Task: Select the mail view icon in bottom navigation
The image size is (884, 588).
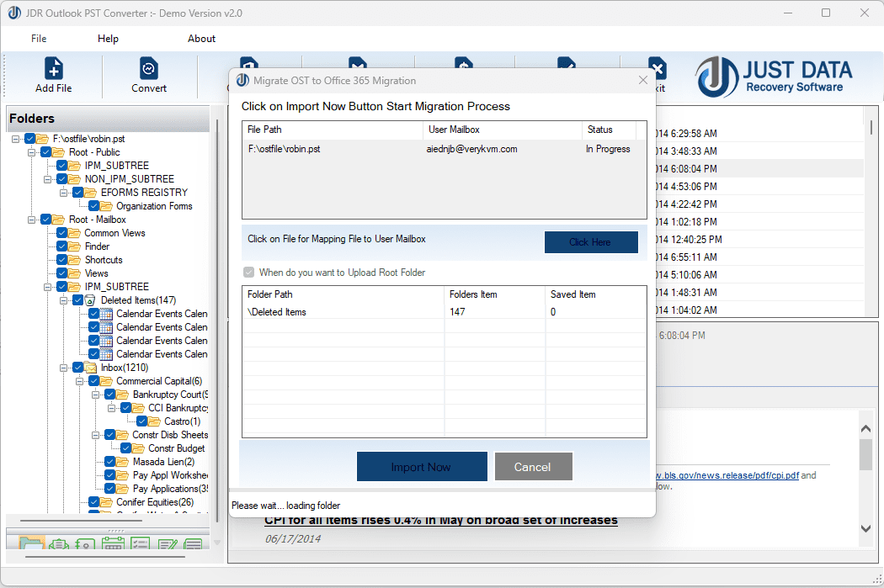Action: click(x=57, y=544)
